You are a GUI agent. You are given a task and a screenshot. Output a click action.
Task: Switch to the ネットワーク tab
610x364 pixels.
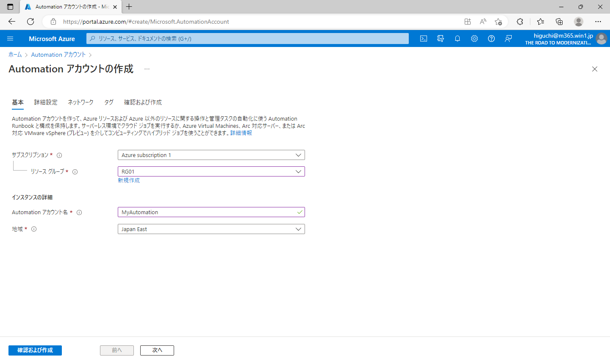pyautogui.click(x=80, y=102)
